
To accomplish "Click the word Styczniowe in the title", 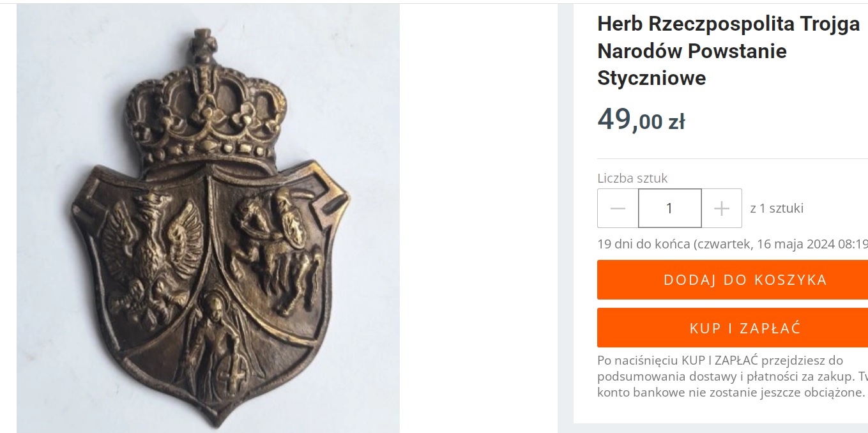I will [651, 78].
